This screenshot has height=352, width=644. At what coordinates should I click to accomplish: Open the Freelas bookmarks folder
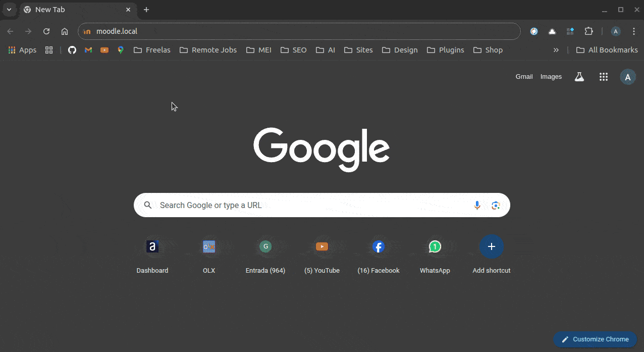(152, 50)
